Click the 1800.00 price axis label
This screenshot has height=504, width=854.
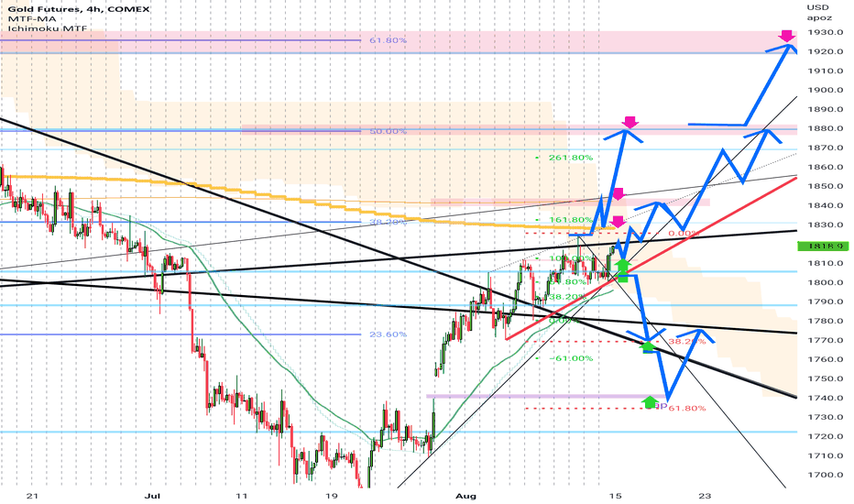(x=825, y=282)
